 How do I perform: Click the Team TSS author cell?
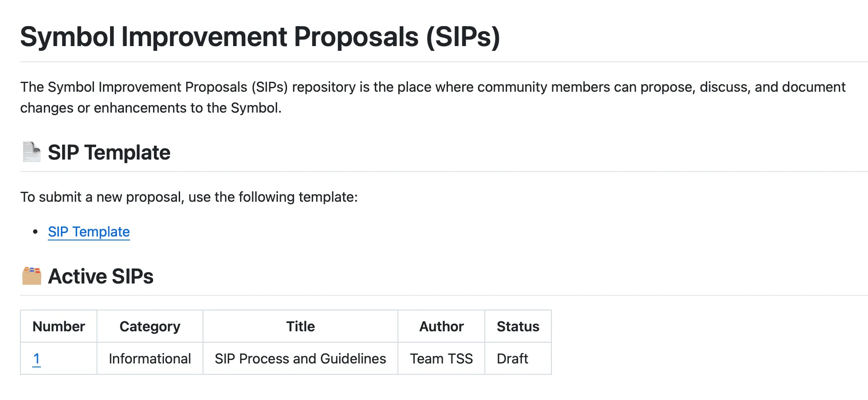(x=441, y=358)
